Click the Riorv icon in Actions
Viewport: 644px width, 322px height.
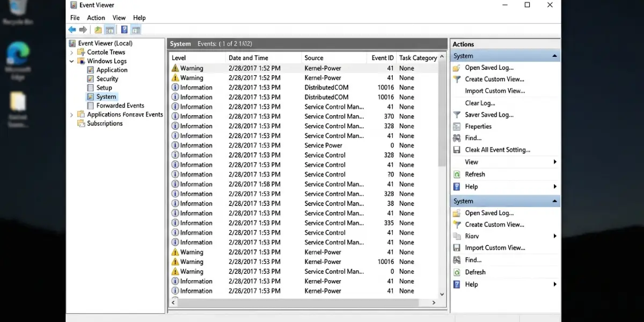click(457, 236)
